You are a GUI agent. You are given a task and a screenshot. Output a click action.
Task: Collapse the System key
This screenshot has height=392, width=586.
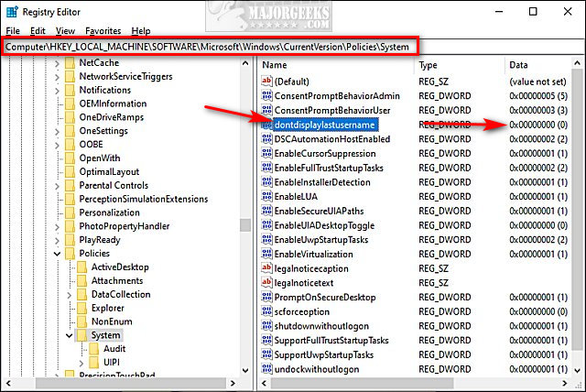click(70, 335)
